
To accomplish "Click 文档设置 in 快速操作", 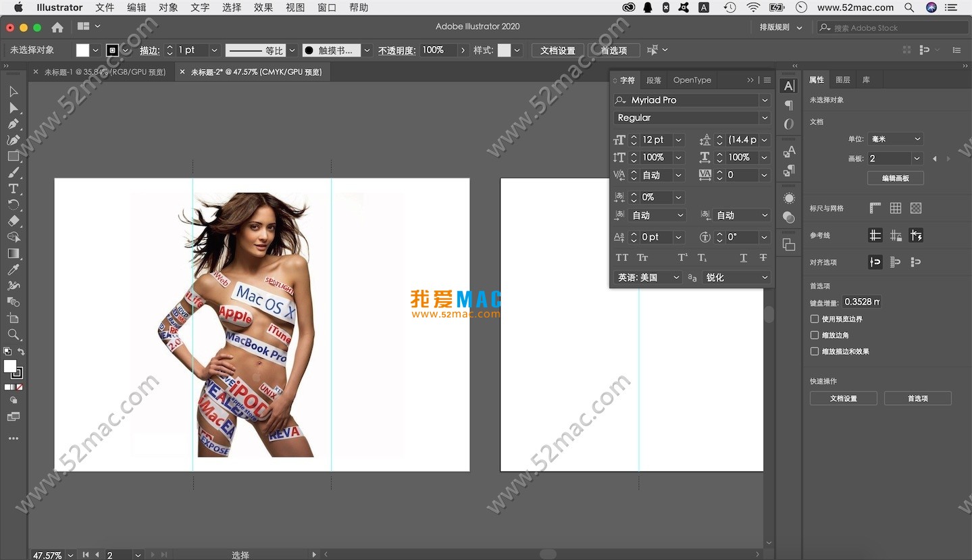I will pos(844,399).
